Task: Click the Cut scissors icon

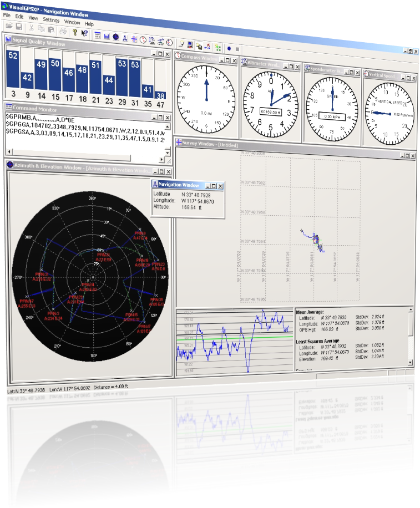Action: click(32, 28)
